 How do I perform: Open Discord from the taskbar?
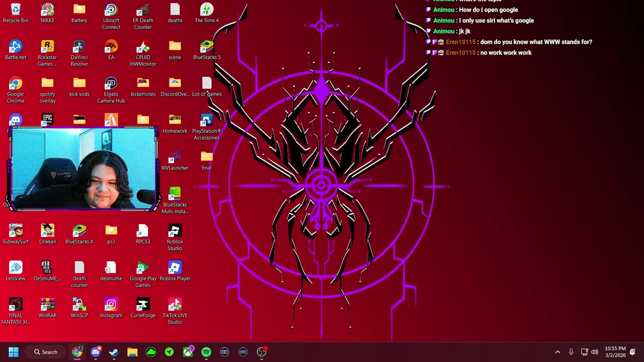coord(96,352)
